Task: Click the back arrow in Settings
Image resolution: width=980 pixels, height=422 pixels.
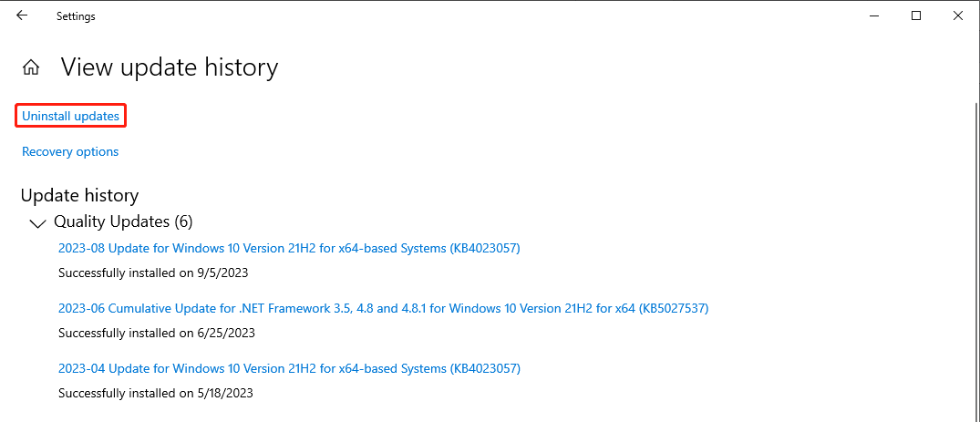Action: pyautogui.click(x=22, y=15)
